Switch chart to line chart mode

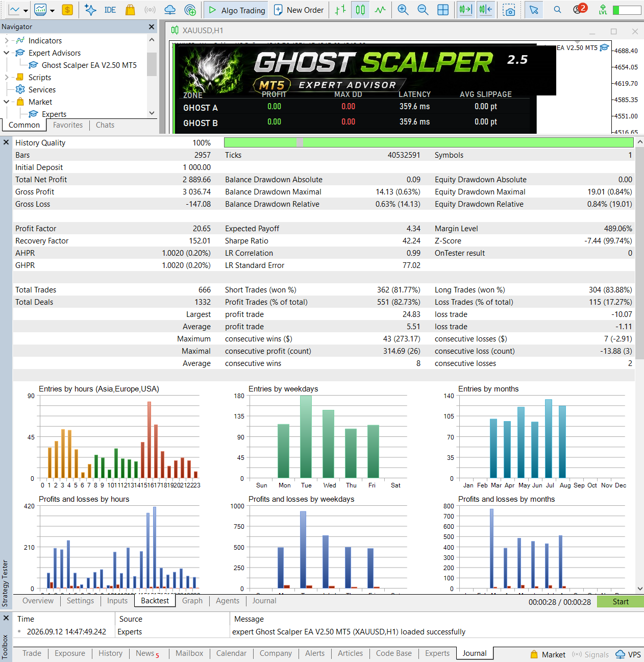tap(380, 10)
